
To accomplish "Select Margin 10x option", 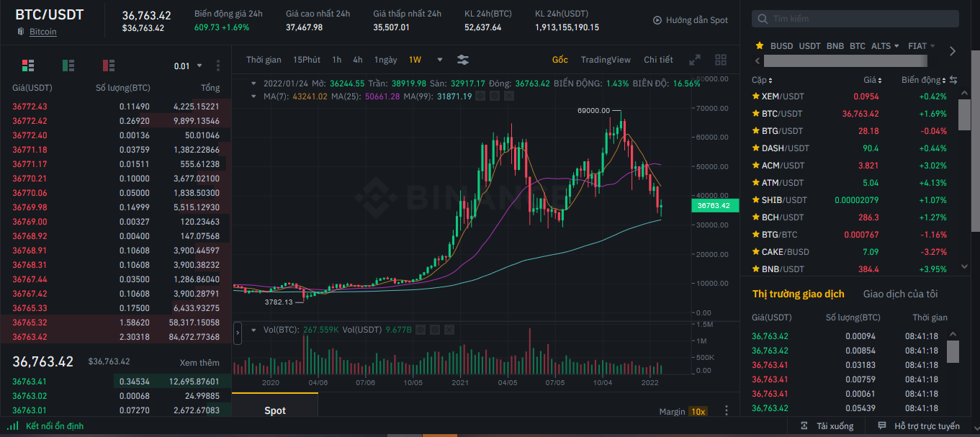I will coord(683,411).
